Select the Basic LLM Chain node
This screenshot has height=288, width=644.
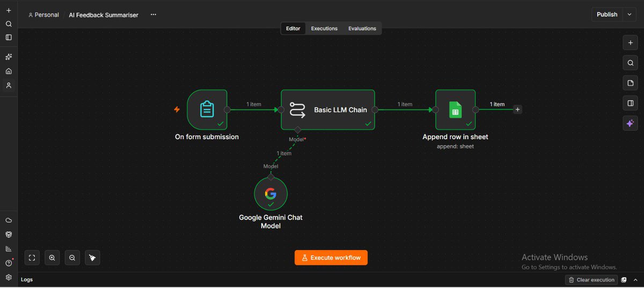(x=328, y=110)
